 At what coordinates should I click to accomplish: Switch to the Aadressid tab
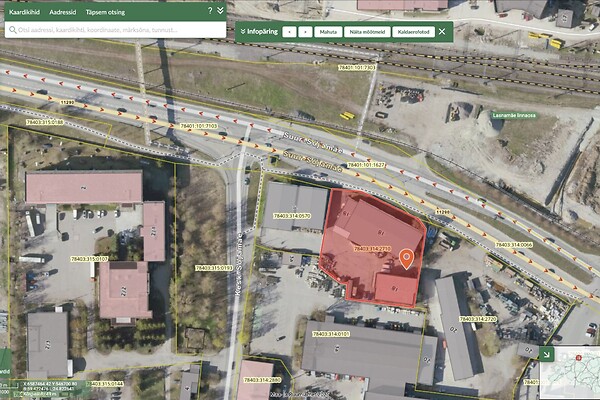(x=63, y=11)
